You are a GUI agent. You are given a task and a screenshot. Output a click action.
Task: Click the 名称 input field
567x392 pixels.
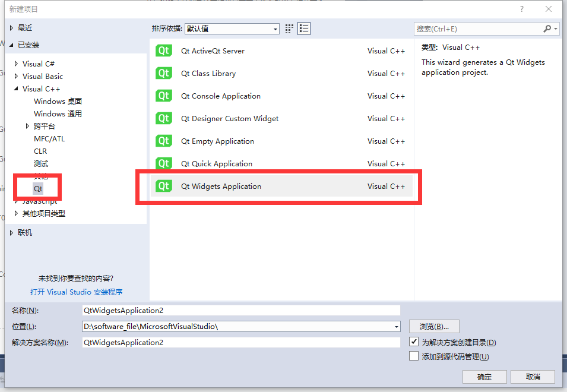coord(241,310)
